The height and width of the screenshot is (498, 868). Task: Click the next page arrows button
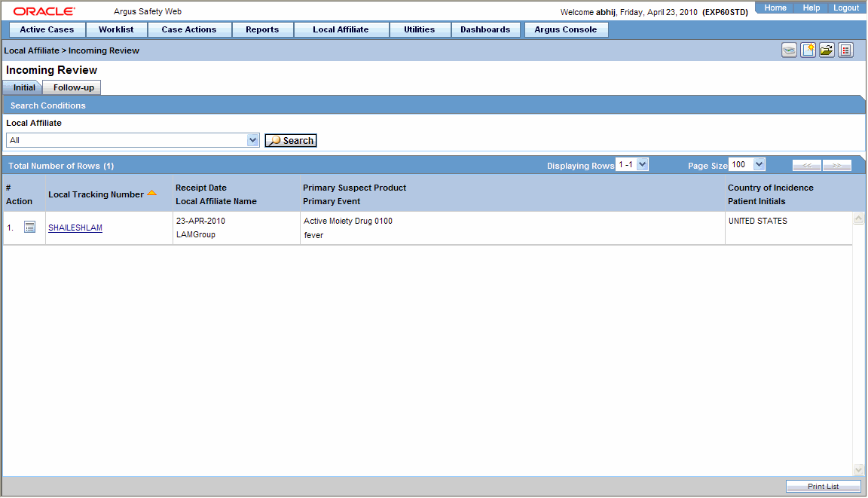(x=837, y=165)
